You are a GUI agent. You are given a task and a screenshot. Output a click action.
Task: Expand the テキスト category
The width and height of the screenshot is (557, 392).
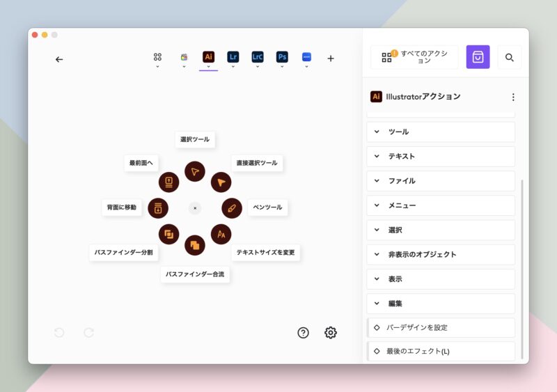(x=441, y=156)
